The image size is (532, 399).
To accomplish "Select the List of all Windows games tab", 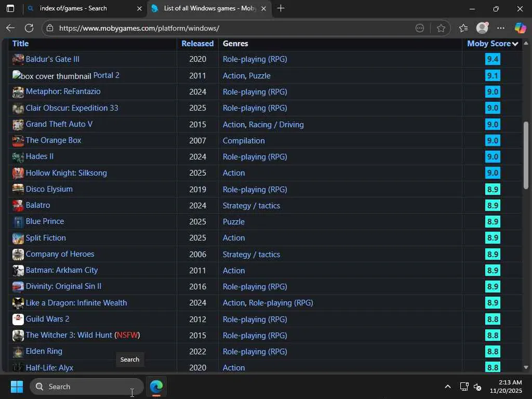I will coord(209,8).
